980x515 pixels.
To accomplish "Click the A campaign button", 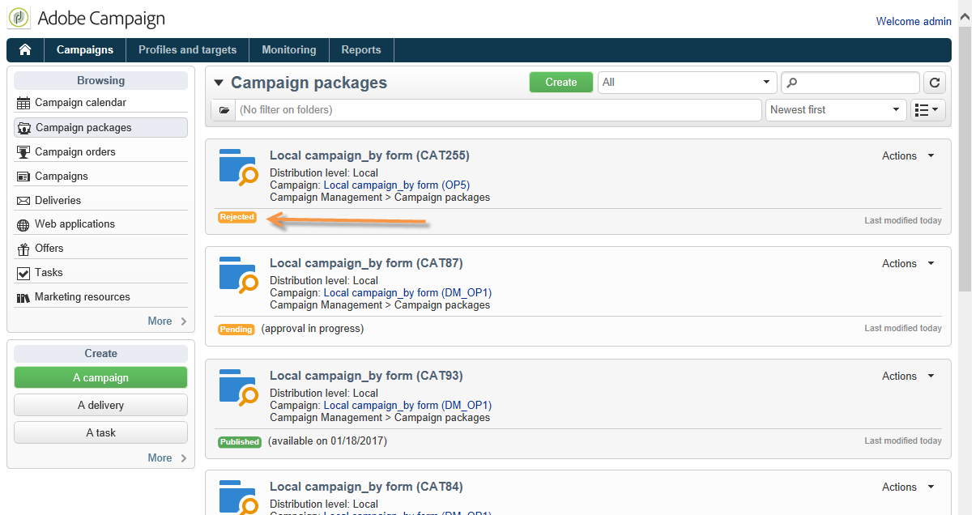I will click(x=100, y=377).
